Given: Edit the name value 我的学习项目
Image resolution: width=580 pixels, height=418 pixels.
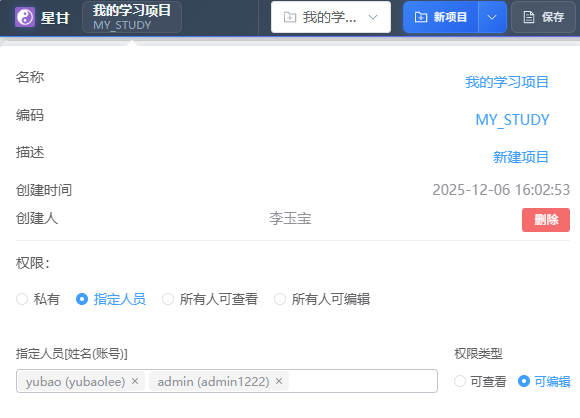Looking at the screenshot, I should [x=507, y=82].
